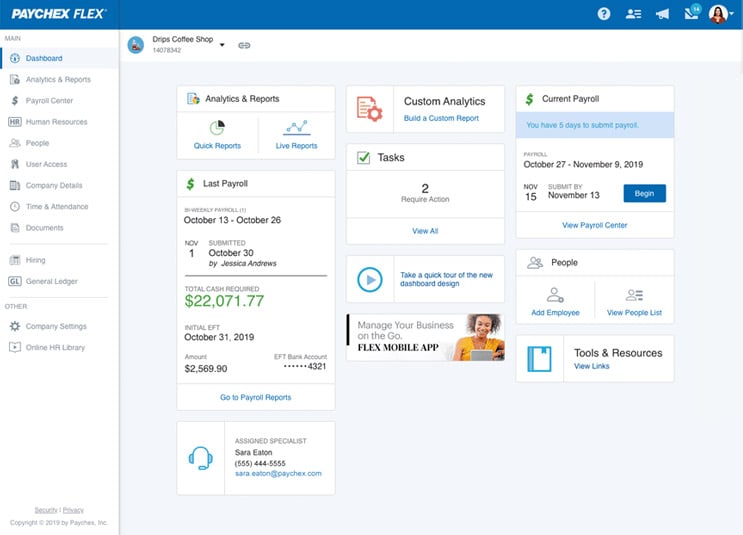Open General Ledger in sidebar
The height and width of the screenshot is (535, 743).
60,281
